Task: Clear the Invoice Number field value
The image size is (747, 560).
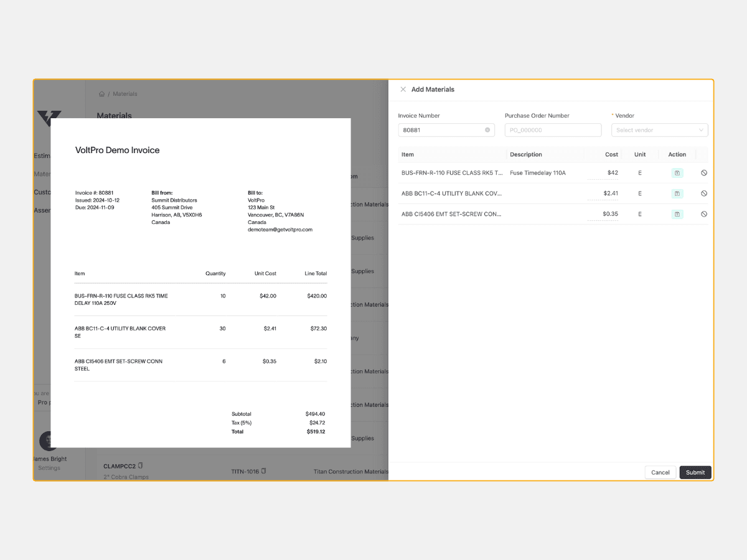Action: 487,129
